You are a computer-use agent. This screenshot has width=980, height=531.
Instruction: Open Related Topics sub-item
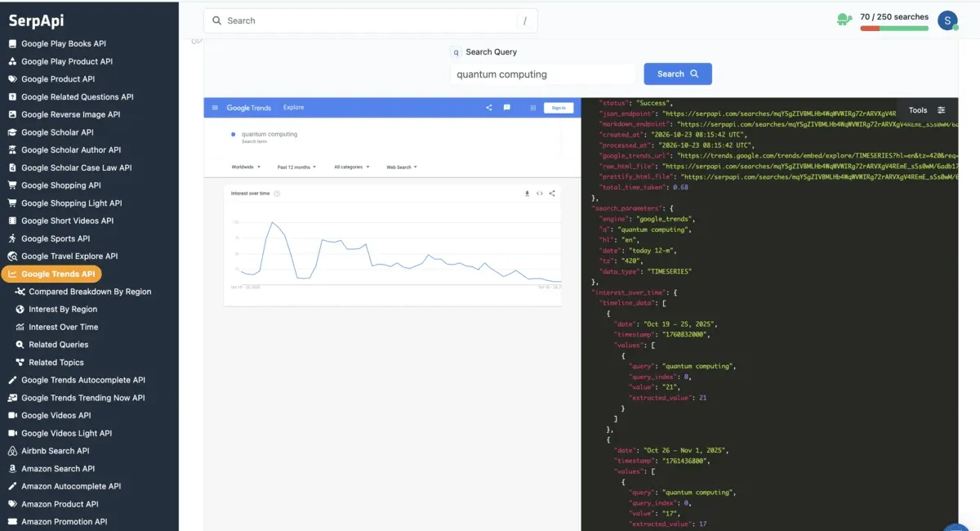click(49, 362)
